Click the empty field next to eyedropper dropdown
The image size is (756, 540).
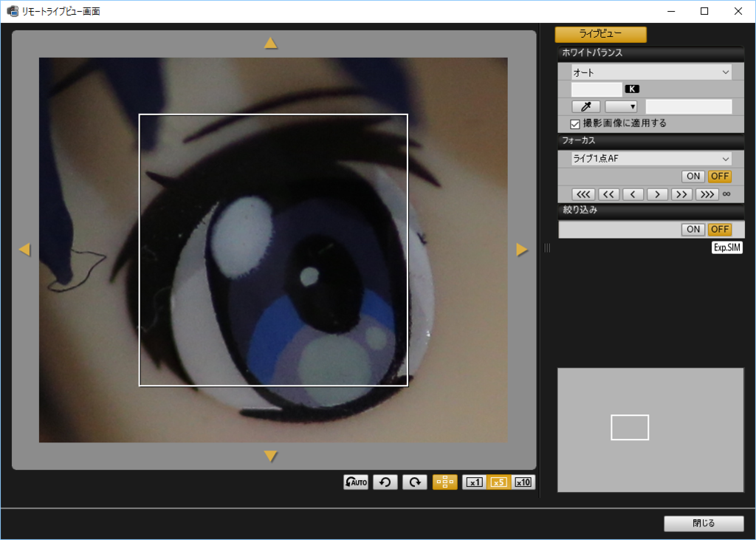(x=689, y=106)
